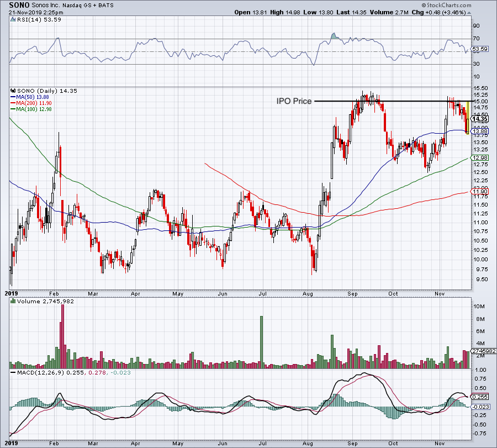497x448 pixels.
Task: Click the red 11.90 price axis tag
Action: tap(480, 191)
